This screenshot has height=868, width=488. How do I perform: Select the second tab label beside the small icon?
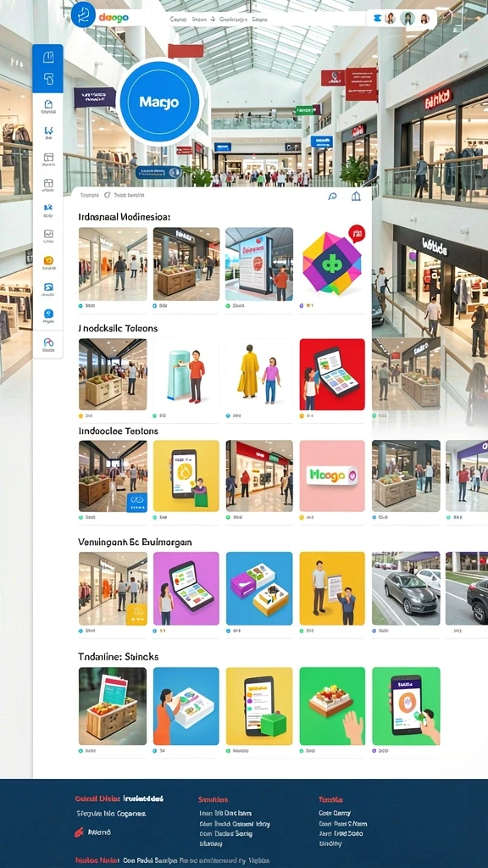(x=129, y=196)
